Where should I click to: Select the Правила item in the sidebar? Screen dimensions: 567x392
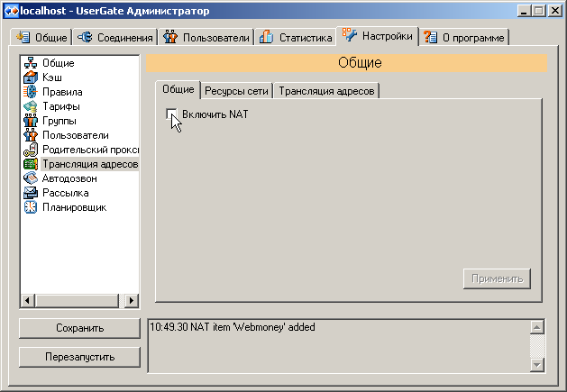[x=62, y=92]
